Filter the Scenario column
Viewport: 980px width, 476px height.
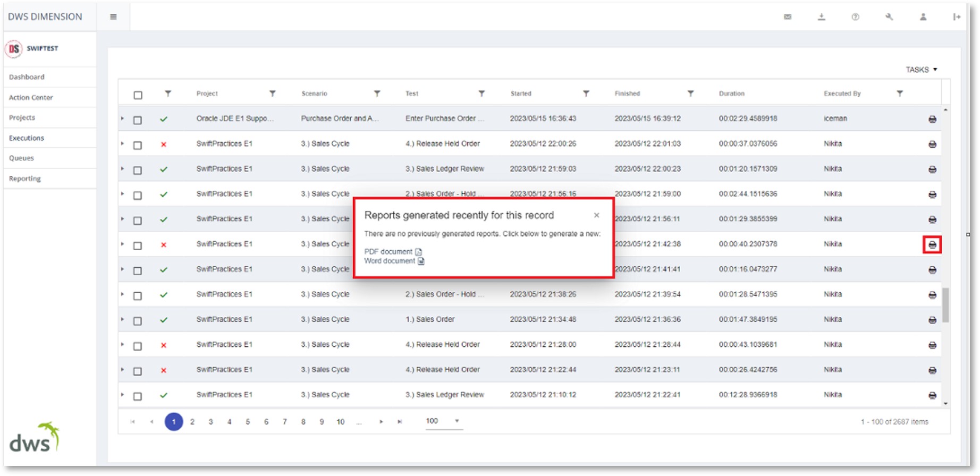tap(377, 93)
